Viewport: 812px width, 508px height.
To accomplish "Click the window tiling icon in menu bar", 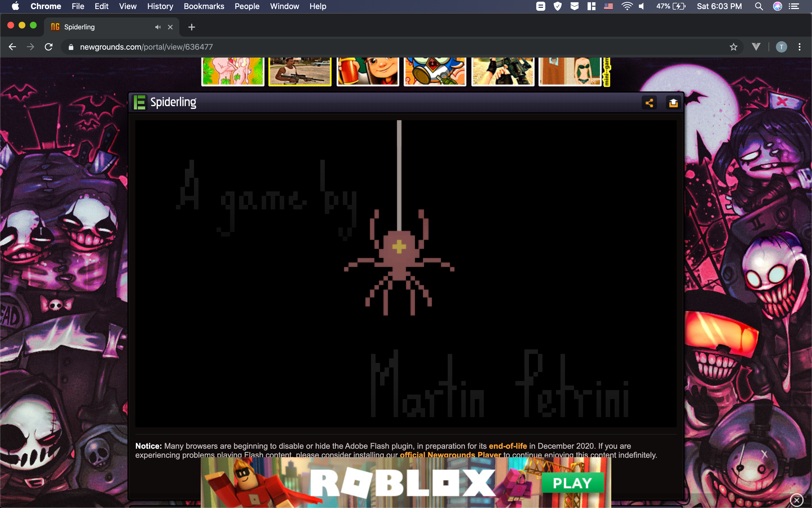I will [x=591, y=6].
